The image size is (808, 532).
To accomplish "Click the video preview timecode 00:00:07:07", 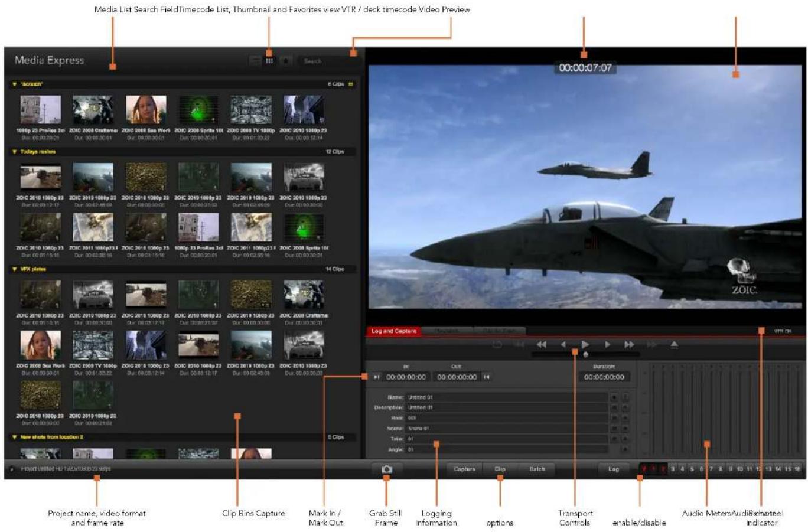I will 585,68.
